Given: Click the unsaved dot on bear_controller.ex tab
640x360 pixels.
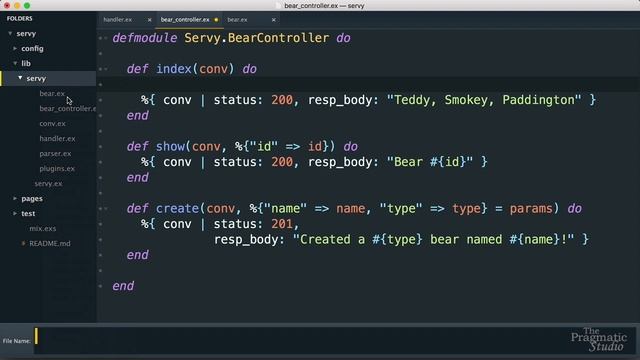Looking at the screenshot, I should (x=216, y=20).
